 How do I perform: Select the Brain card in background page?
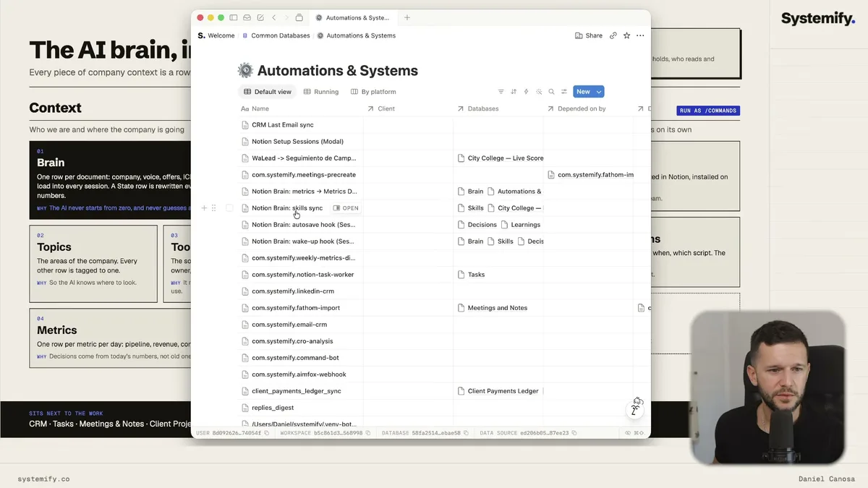(111, 180)
